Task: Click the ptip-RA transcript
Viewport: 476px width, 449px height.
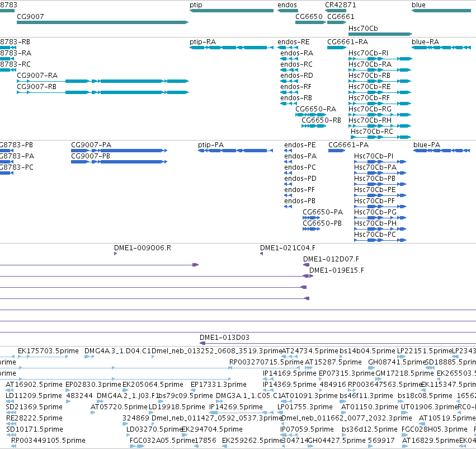Action: coord(232,48)
